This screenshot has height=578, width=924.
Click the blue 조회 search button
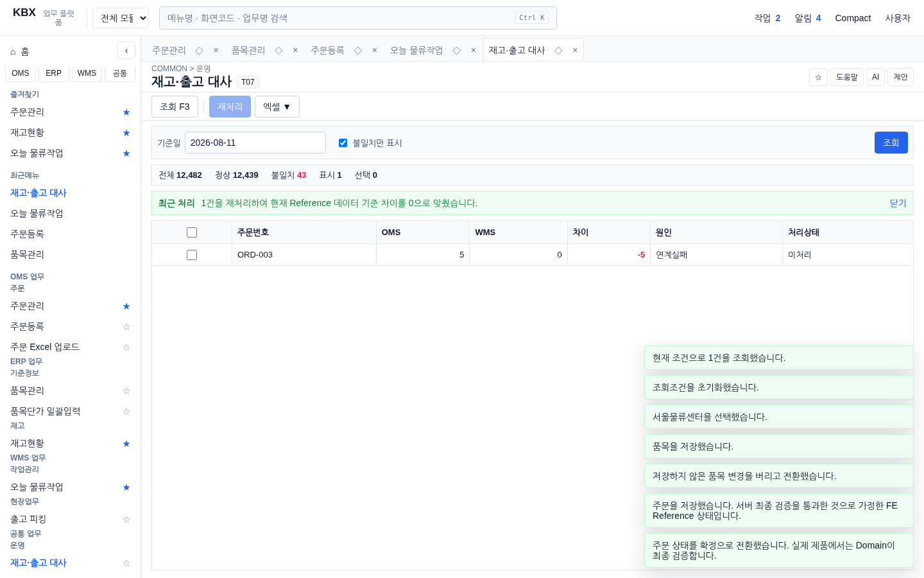pos(891,143)
